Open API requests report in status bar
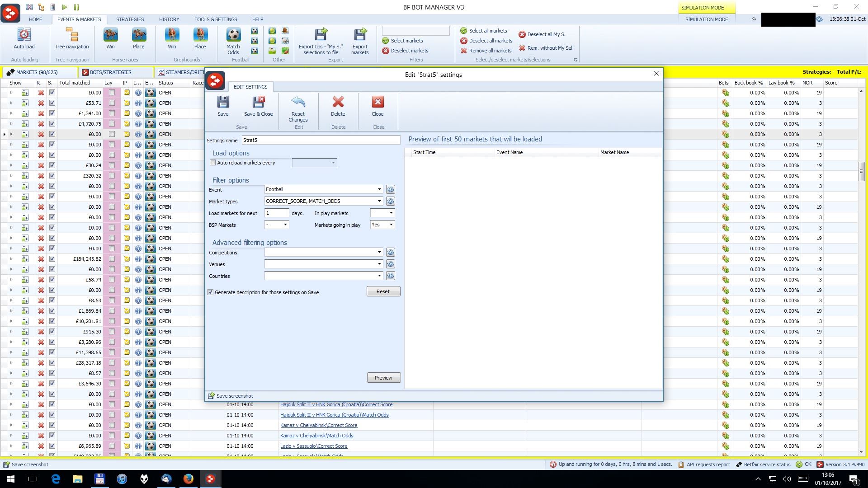 click(704, 465)
